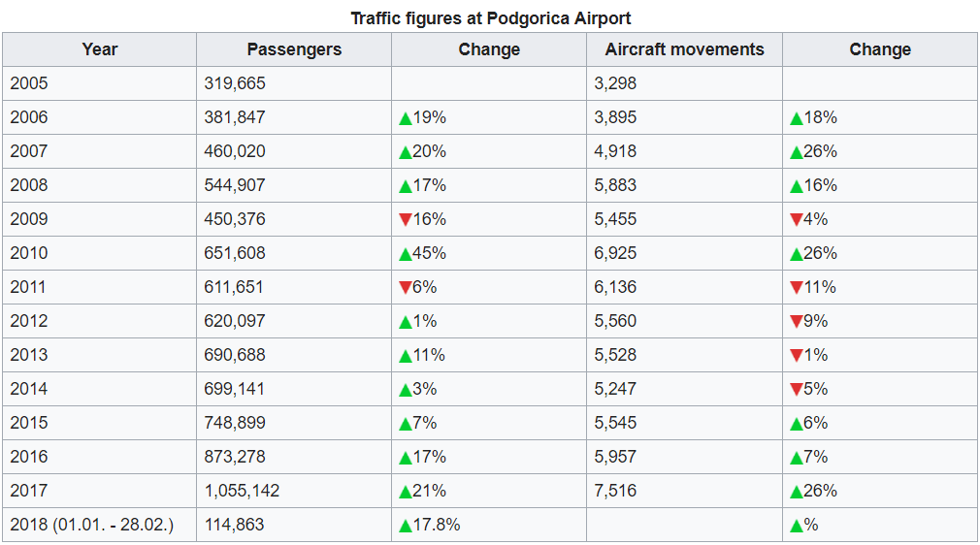Click the green up arrow beside 19%
The height and width of the screenshot is (545, 980).
pyautogui.click(x=406, y=118)
